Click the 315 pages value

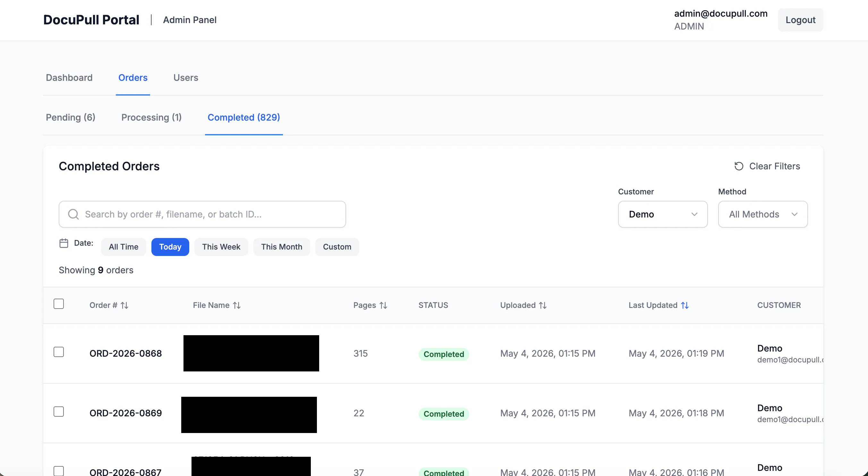360,353
